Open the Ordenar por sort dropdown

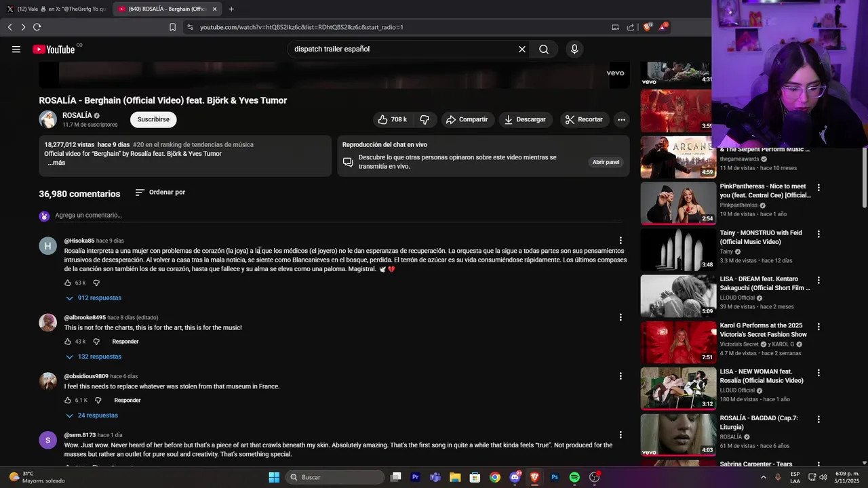160,192
